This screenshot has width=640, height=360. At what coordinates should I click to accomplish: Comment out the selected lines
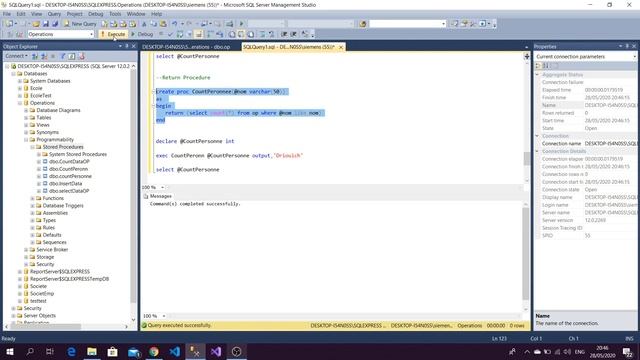pyautogui.click(x=262, y=34)
